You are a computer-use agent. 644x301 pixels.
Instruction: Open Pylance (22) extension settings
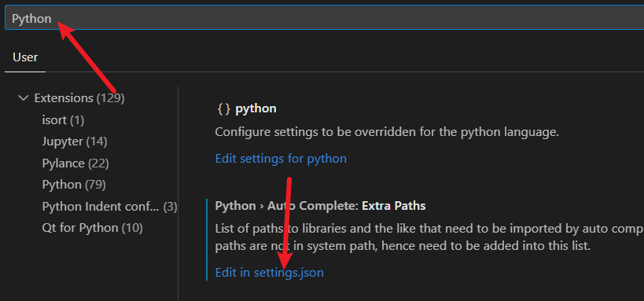pyautogui.click(x=75, y=163)
